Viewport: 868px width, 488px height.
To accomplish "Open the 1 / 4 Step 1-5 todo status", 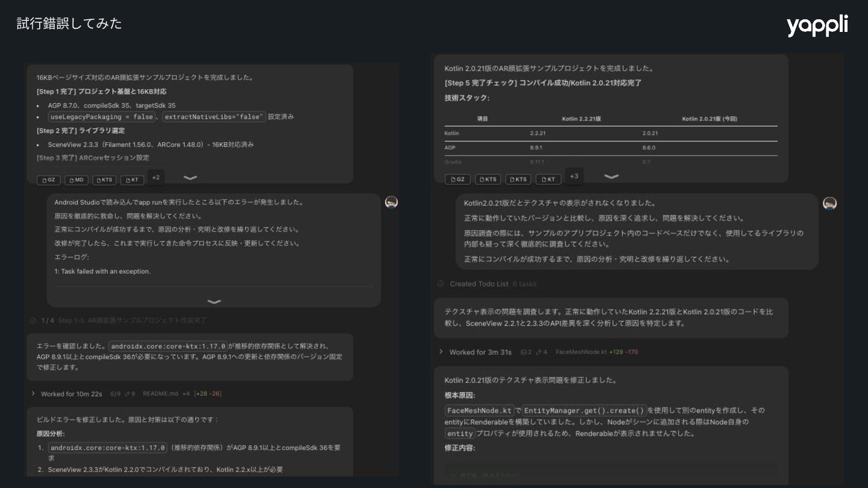I will 118,321.
